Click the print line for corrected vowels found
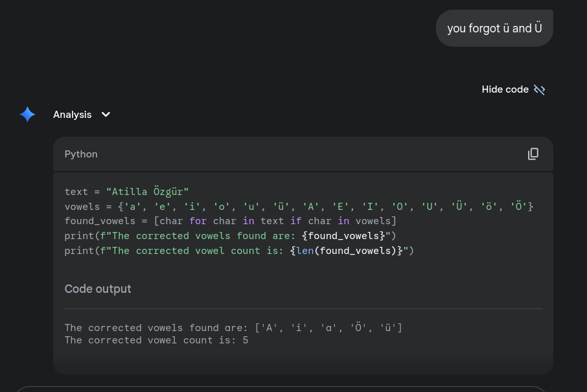 (x=230, y=236)
